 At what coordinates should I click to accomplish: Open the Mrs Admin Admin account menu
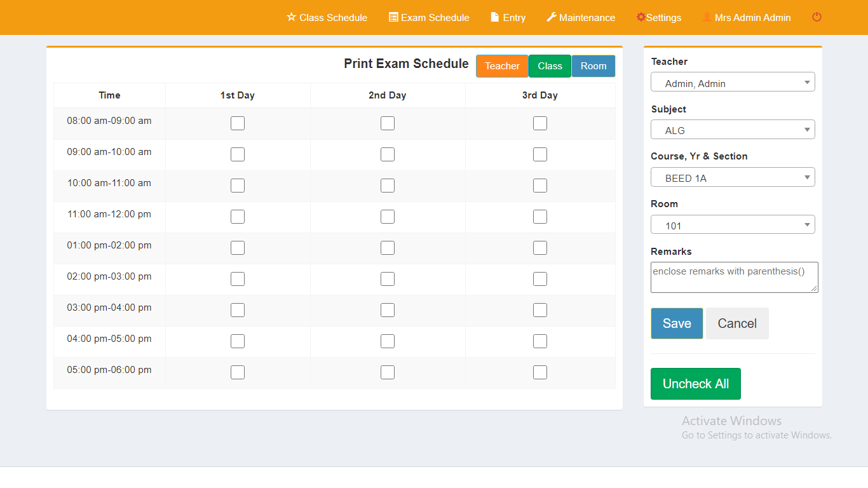[747, 18]
